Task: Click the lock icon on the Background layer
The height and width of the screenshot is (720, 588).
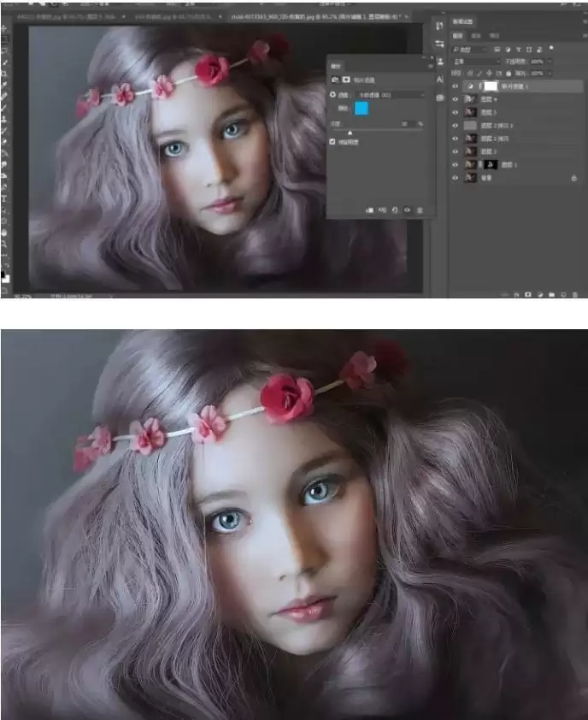Action: coord(573,178)
